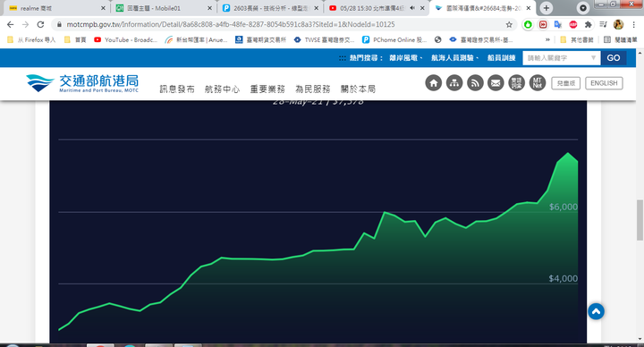Open the mail envelope icon
644x347 pixels.
pos(496,83)
